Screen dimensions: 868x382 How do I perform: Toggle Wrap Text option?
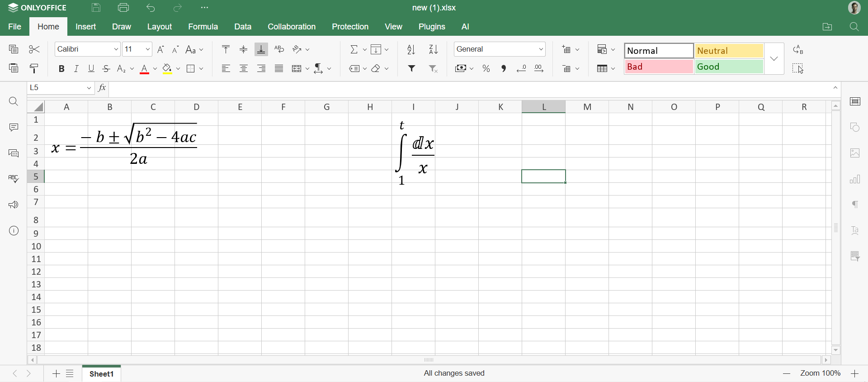point(279,49)
